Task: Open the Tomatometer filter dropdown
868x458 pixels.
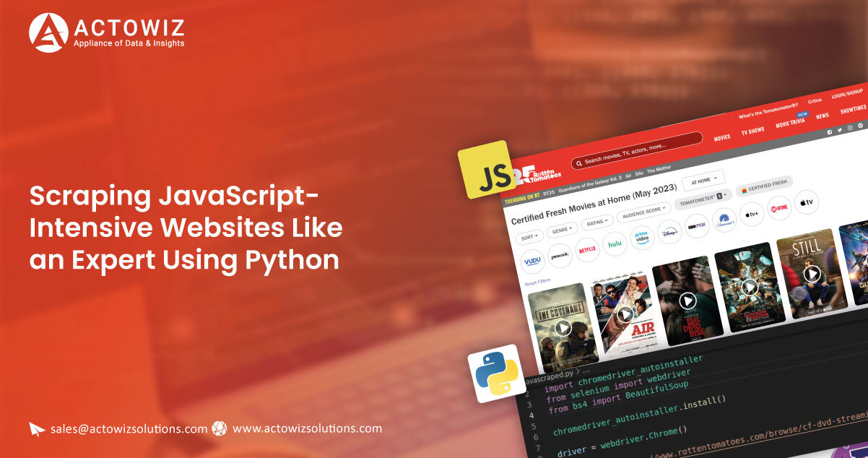Action: click(x=703, y=199)
